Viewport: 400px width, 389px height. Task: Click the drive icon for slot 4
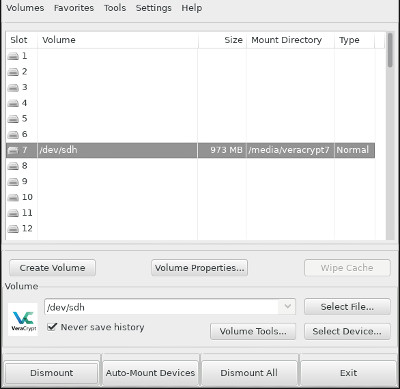(x=13, y=103)
